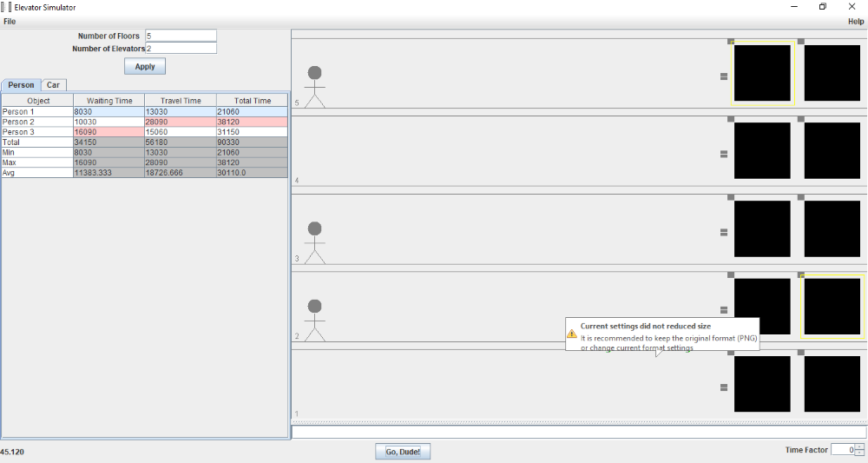Click indicator above first elevator on floor 4
Image resolution: width=868 pixels, height=463 pixels.
tap(731, 119)
